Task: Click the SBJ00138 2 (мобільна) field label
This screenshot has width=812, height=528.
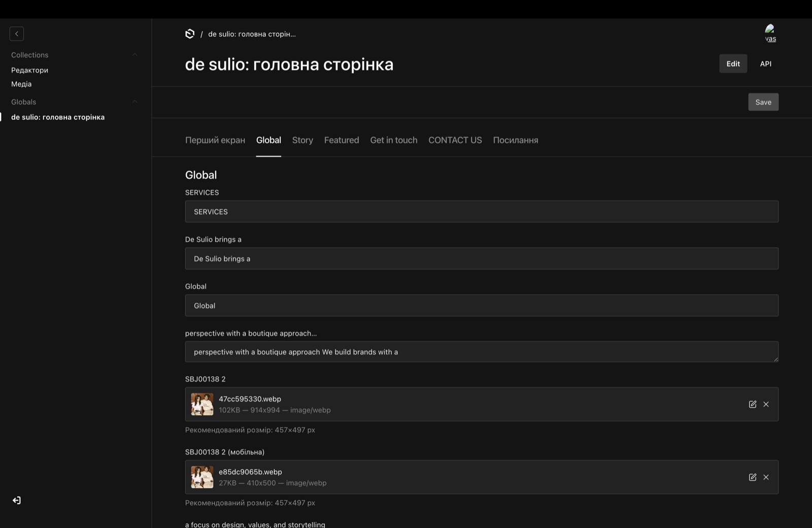Action: click(225, 452)
